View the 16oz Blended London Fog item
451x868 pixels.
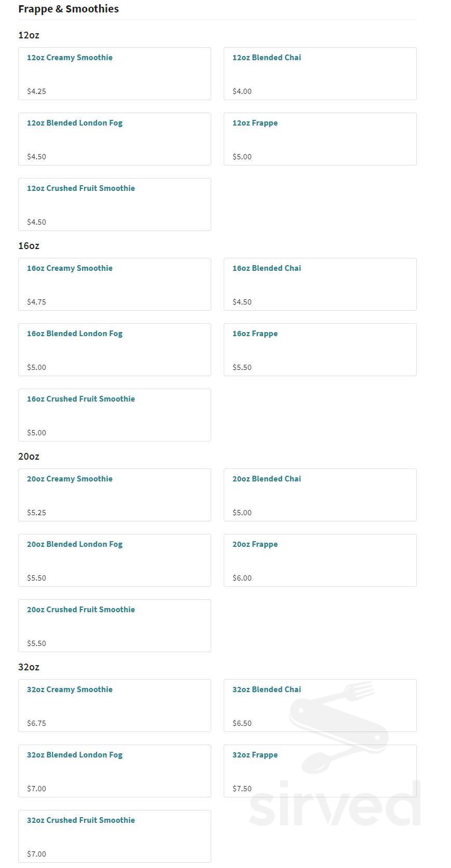pyautogui.click(x=75, y=334)
